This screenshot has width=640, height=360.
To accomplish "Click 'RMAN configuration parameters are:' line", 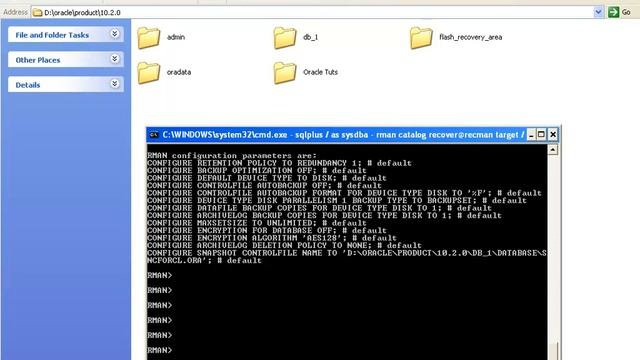I will point(232,156).
